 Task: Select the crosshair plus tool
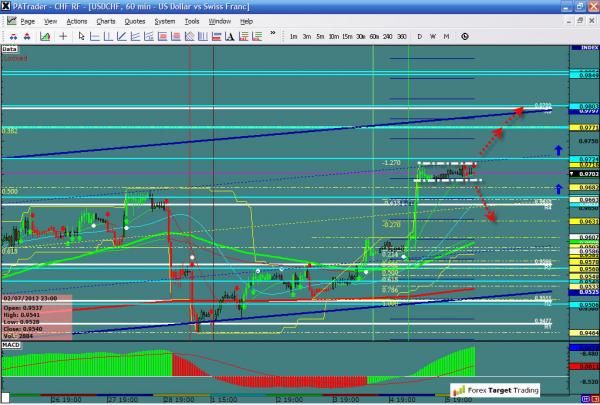[63, 36]
